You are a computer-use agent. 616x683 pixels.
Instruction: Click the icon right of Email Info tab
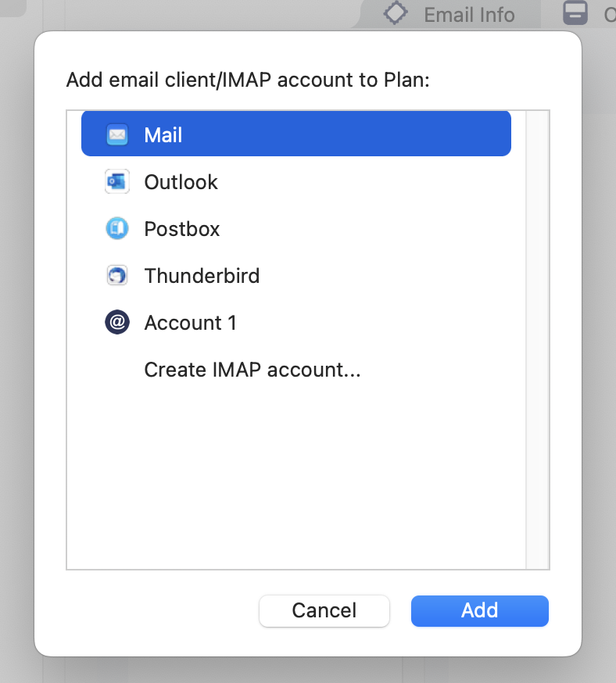[576, 13]
